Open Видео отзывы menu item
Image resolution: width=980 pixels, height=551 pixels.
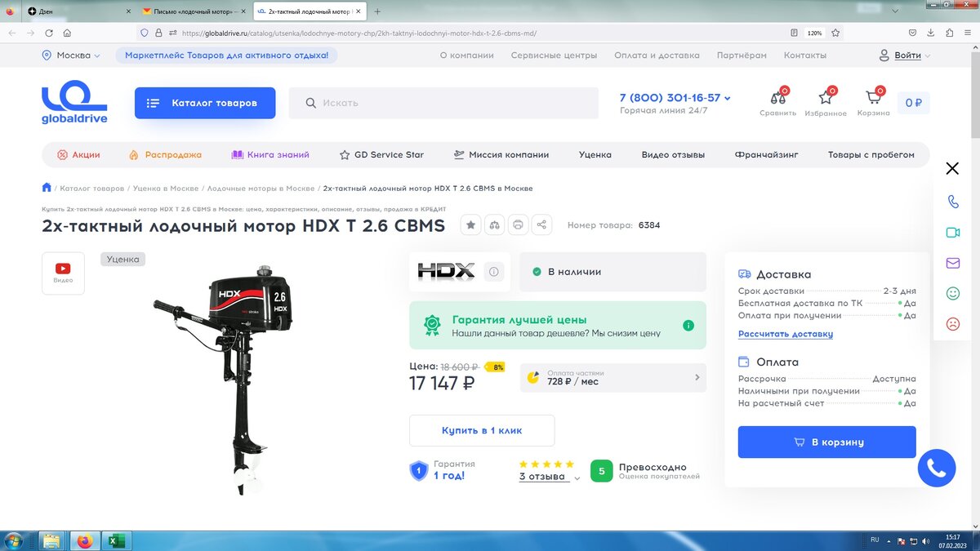point(673,154)
